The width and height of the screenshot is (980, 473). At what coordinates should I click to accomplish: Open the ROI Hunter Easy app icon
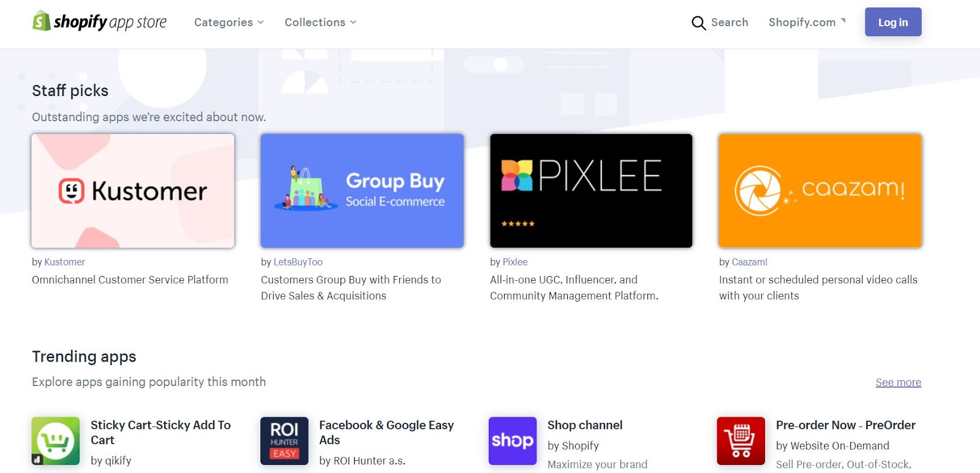[284, 441]
